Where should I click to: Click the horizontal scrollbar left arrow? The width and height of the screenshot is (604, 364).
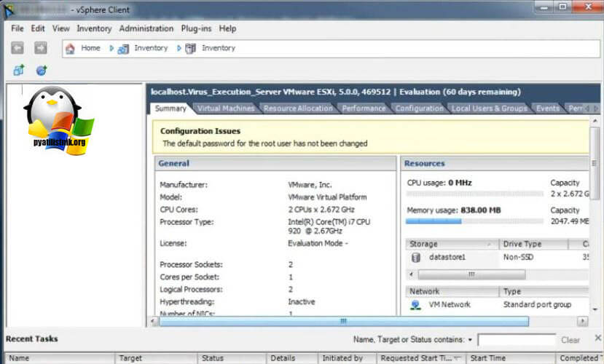point(153,321)
